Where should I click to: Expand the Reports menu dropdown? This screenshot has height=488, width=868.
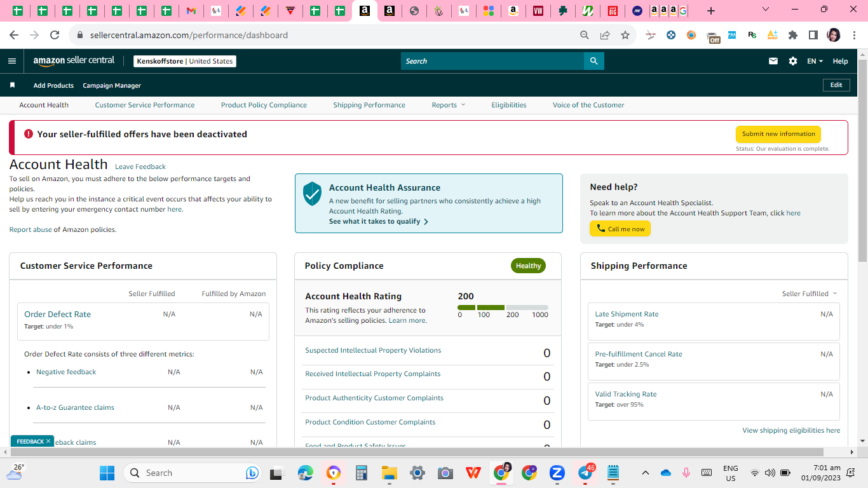pyautogui.click(x=449, y=105)
